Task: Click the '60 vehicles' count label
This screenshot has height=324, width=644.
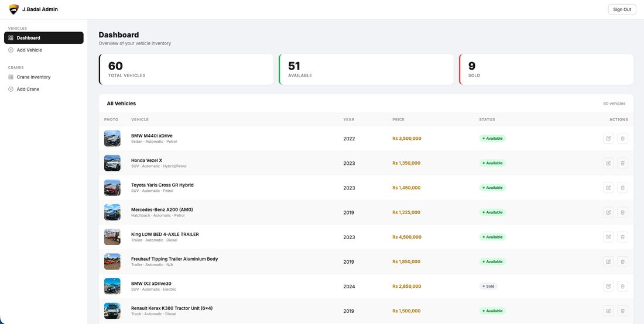Action: pos(614,104)
